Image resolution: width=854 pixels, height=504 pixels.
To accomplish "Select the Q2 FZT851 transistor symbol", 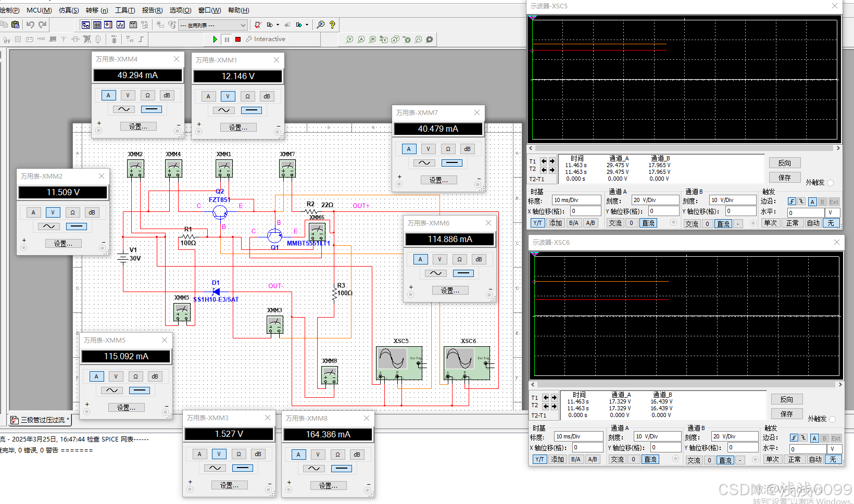I will point(220,211).
